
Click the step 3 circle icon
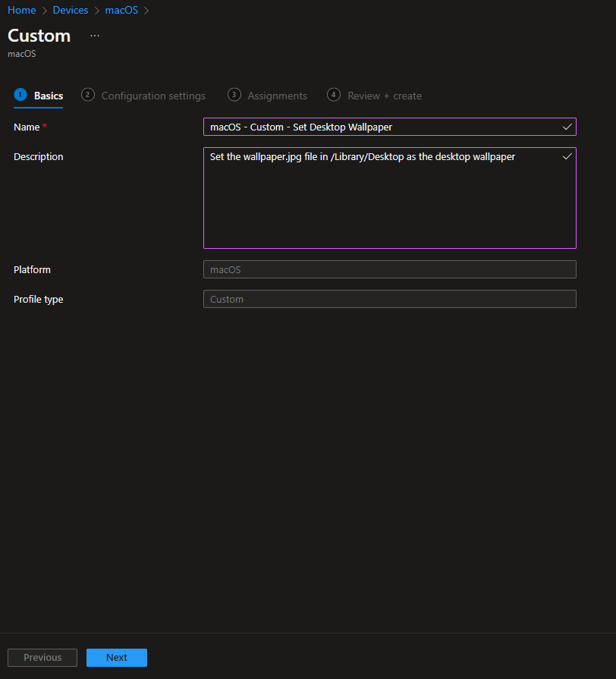[234, 94]
